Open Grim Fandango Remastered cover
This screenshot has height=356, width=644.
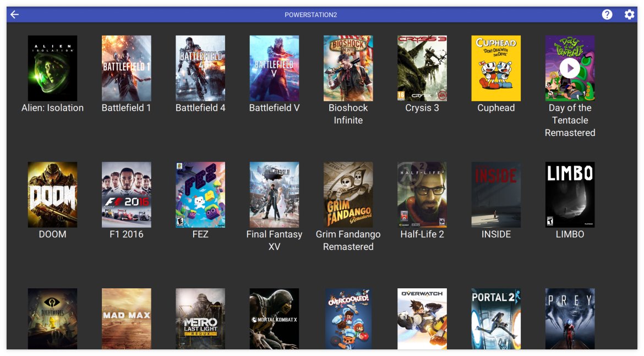tap(348, 195)
